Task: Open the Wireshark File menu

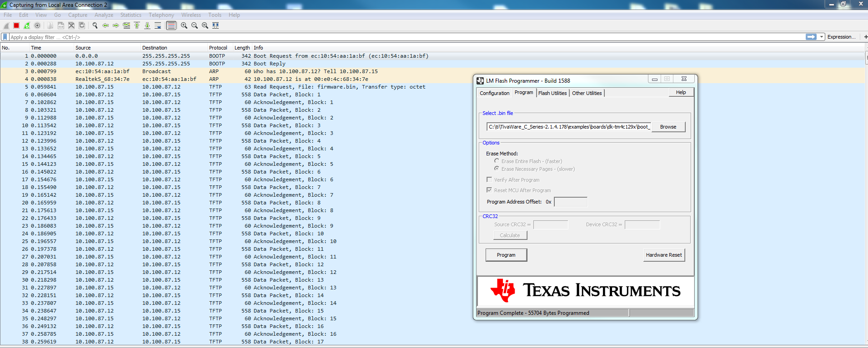Action: pos(8,15)
